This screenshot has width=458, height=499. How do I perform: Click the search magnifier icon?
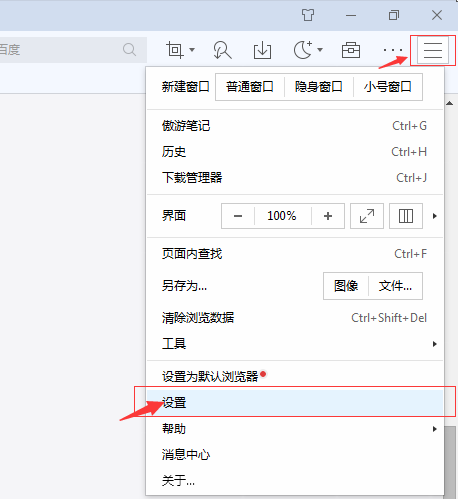click(129, 50)
